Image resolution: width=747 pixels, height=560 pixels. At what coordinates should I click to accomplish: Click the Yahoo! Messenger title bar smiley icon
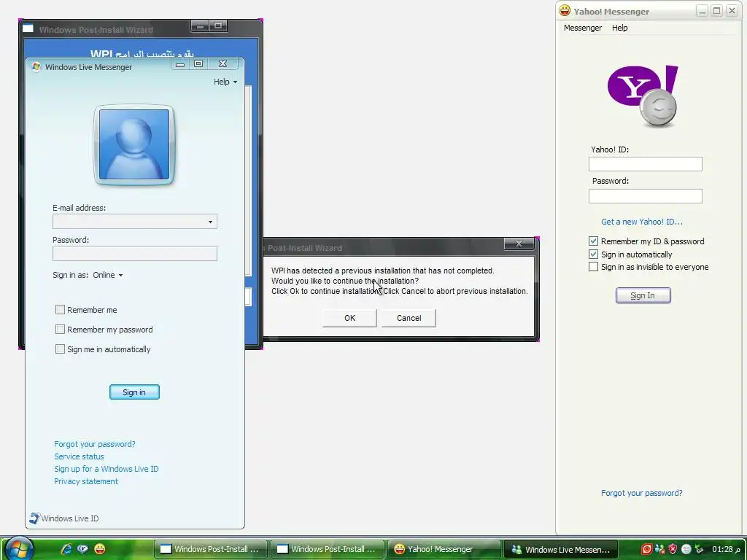point(565,10)
